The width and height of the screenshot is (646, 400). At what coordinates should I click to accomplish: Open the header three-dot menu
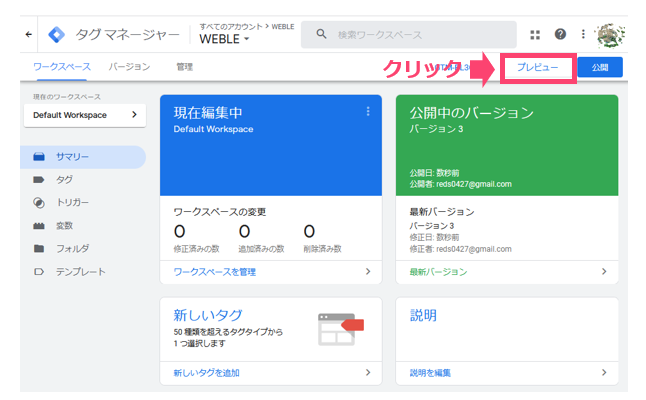click(583, 34)
